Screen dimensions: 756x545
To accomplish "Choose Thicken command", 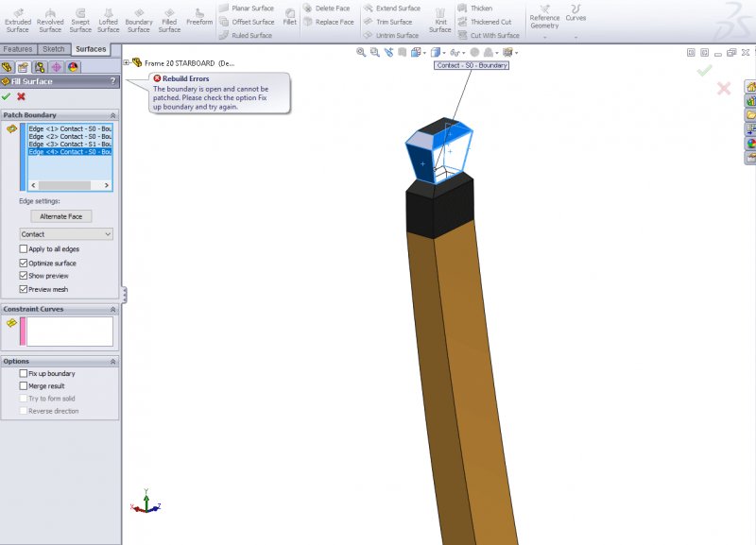I will coord(475,9).
